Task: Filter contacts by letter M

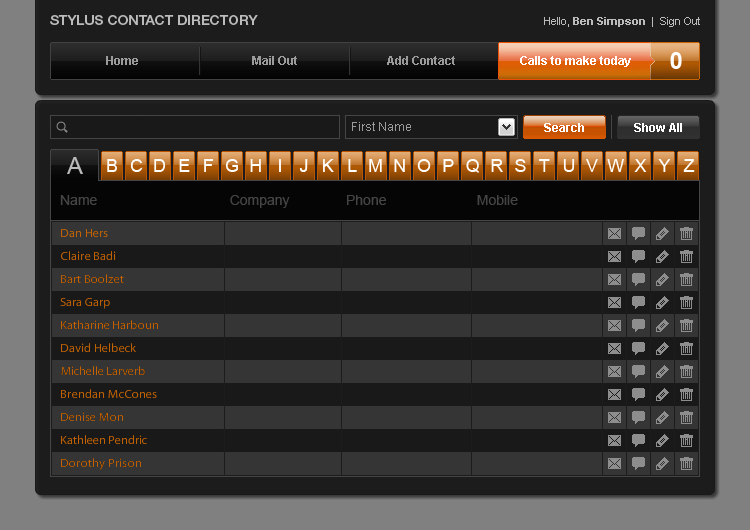Action: pyautogui.click(x=375, y=166)
